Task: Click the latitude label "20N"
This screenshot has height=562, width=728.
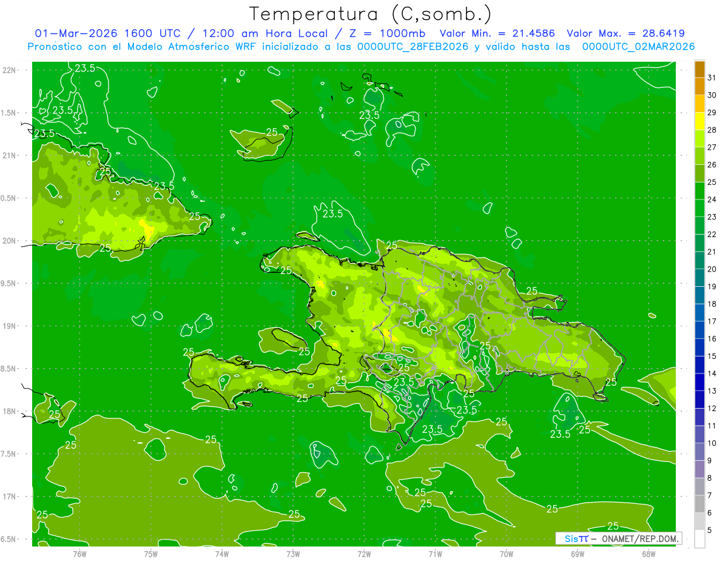Action: pos(9,241)
